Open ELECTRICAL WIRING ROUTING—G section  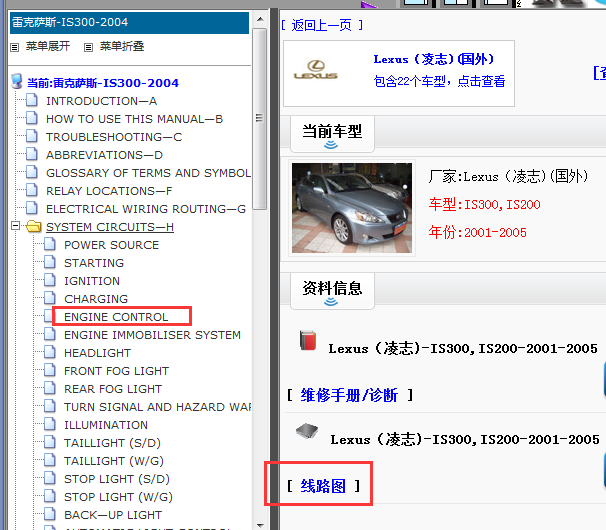point(146,209)
